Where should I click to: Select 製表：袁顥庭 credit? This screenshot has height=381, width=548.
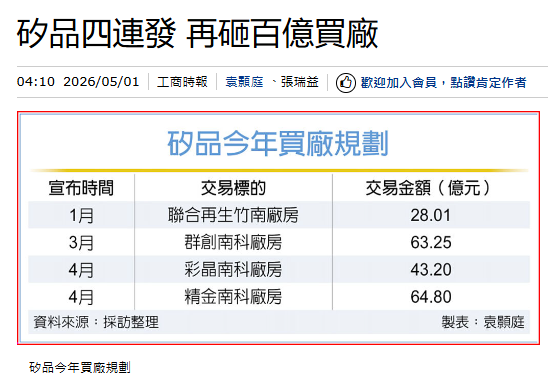click(483, 322)
